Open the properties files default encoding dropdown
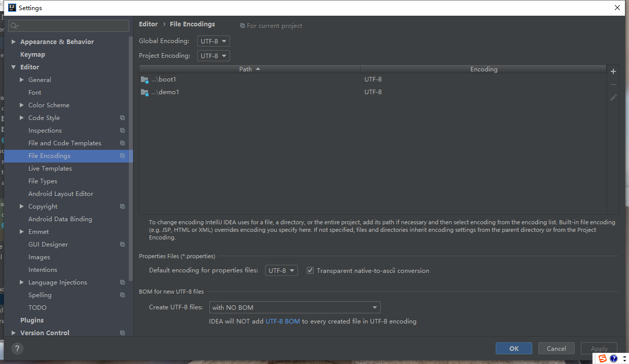The image size is (629, 364). (281, 271)
